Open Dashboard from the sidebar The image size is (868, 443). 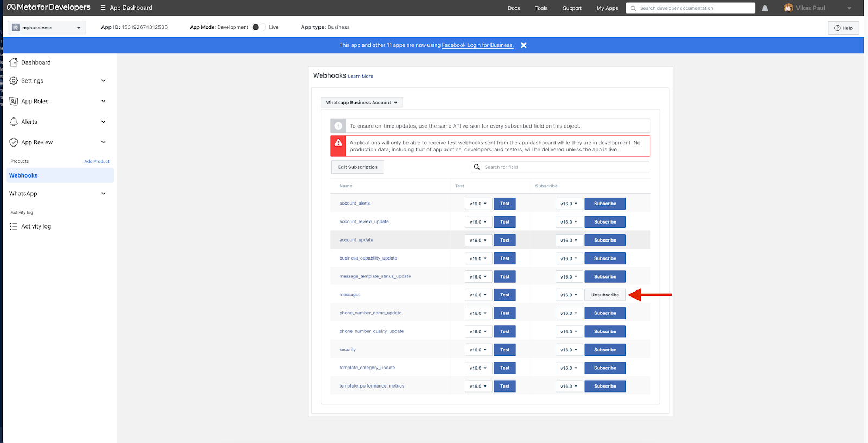(36, 62)
